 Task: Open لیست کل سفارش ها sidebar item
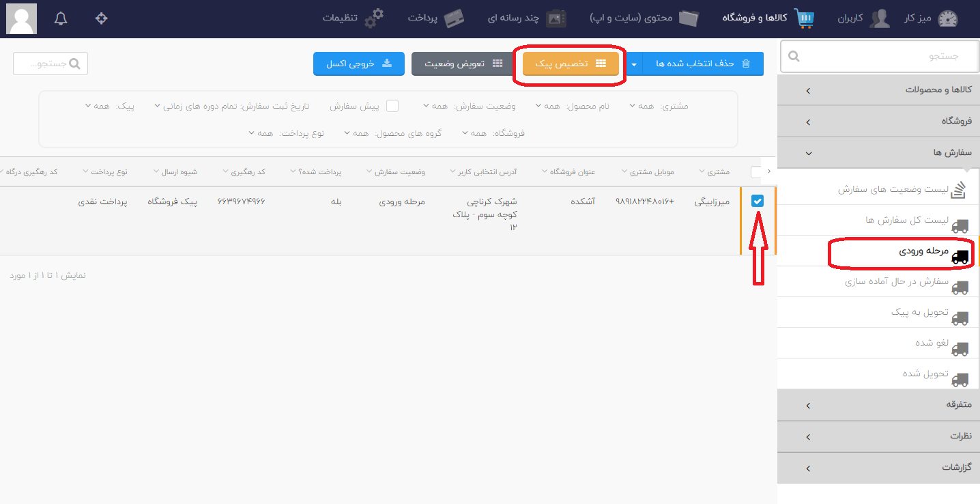pyautogui.click(x=878, y=220)
